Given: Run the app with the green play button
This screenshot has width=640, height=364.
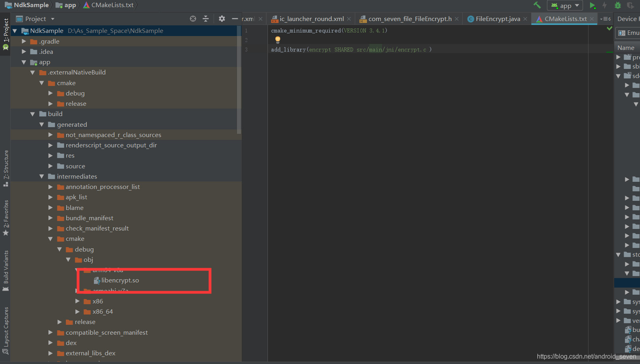Looking at the screenshot, I should tap(592, 5).
